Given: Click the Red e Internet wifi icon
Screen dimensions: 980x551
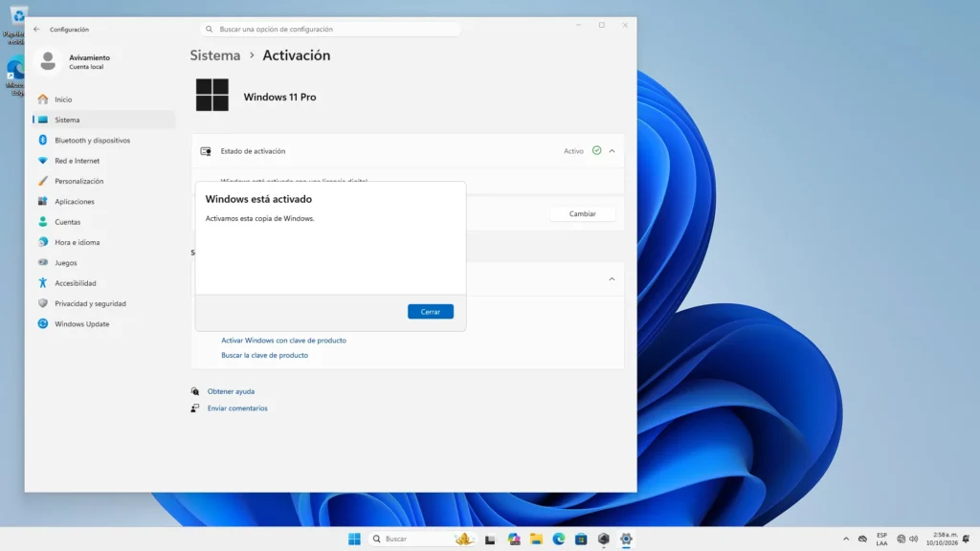Looking at the screenshot, I should pyautogui.click(x=42, y=161).
